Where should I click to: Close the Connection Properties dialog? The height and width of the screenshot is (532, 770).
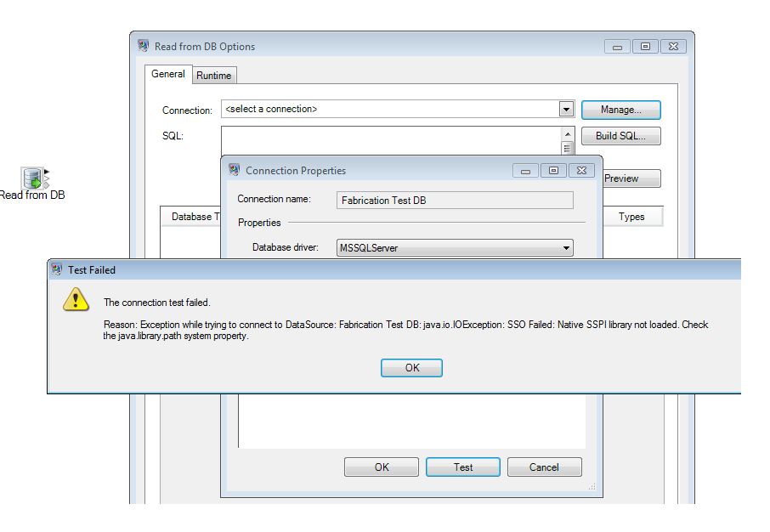click(581, 171)
